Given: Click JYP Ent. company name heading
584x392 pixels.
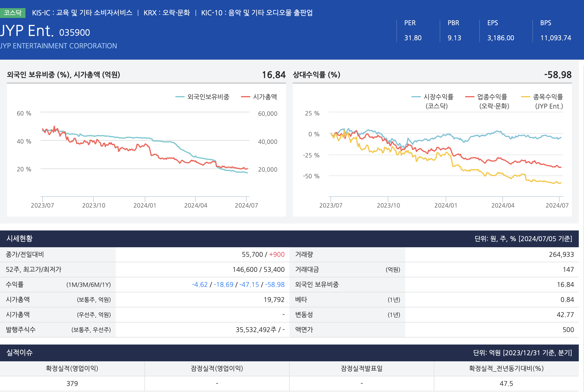Looking at the screenshot, I should coord(27,31).
